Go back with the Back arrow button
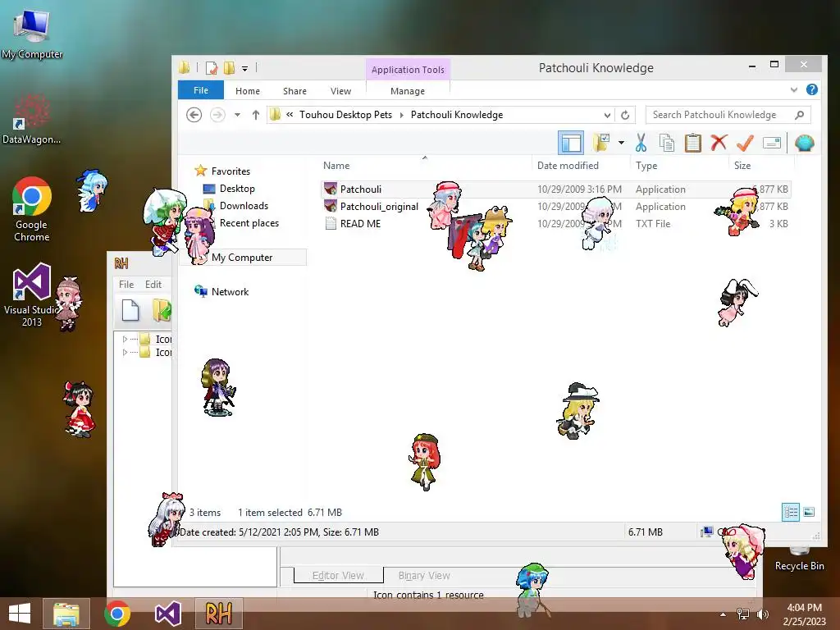 tap(194, 115)
